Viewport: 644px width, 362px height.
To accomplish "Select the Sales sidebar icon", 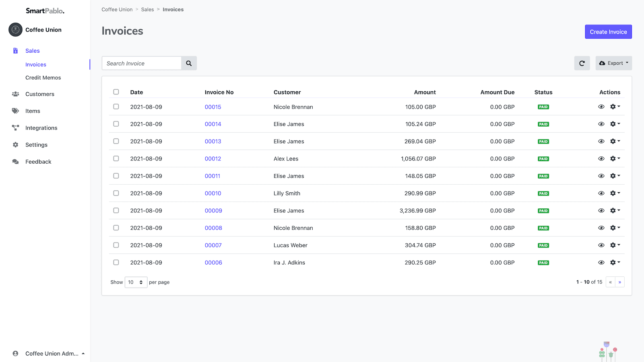I will (x=15, y=50).
